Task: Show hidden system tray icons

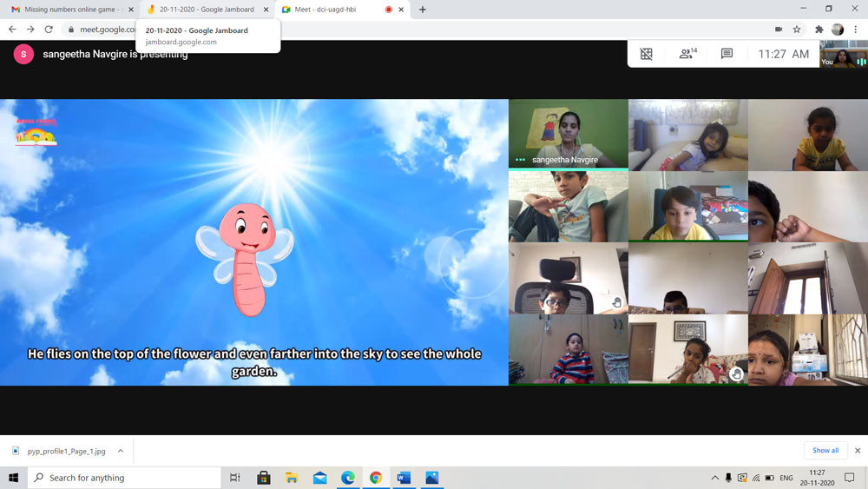Action: (x=714, y=478)
